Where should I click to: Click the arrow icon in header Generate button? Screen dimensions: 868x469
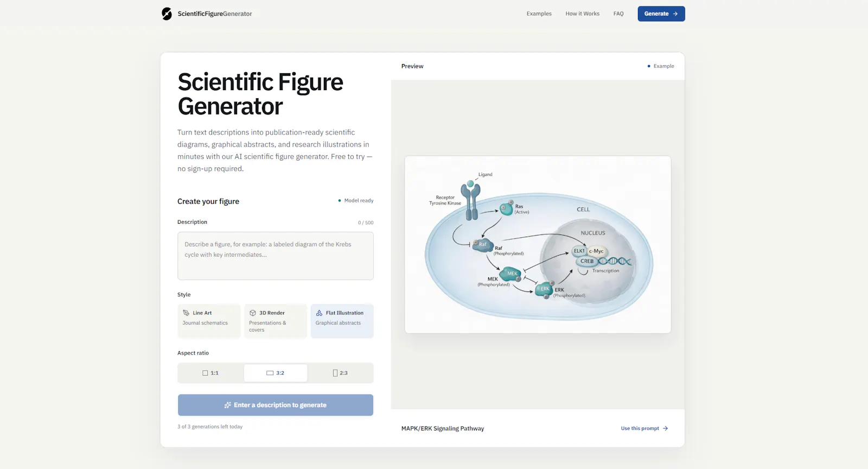click(675, 14)
